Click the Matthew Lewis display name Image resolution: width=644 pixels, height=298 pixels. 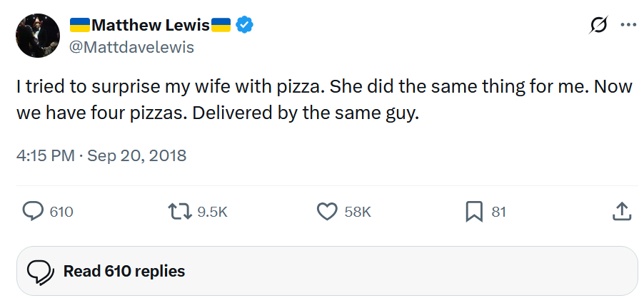(x=151, y=26)
